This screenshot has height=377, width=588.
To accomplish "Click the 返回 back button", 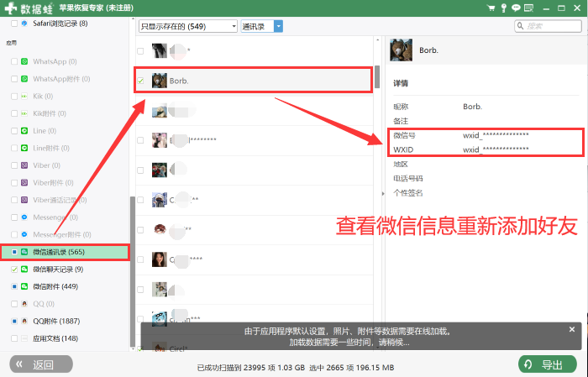I will [x=41, y=364].
